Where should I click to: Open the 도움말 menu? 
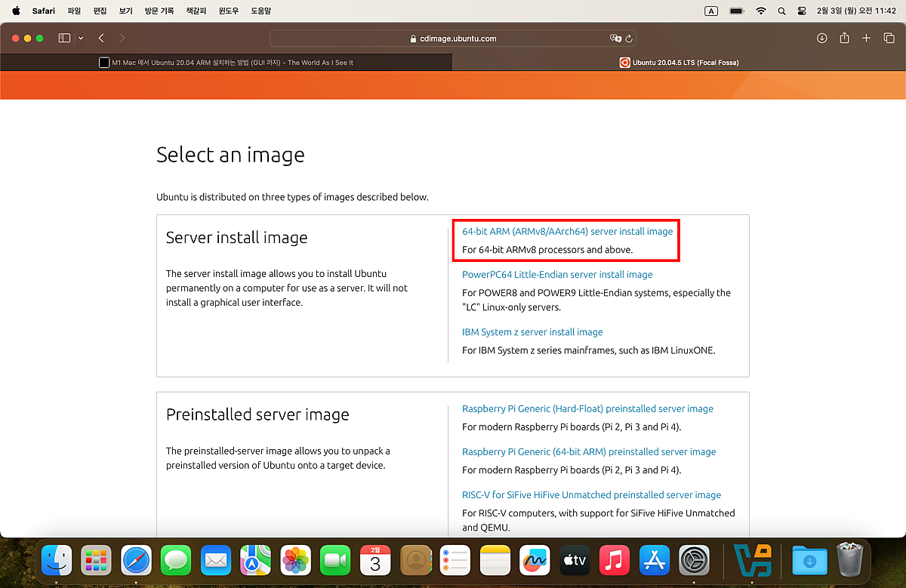pyautogui.click(x=261, y=11)
